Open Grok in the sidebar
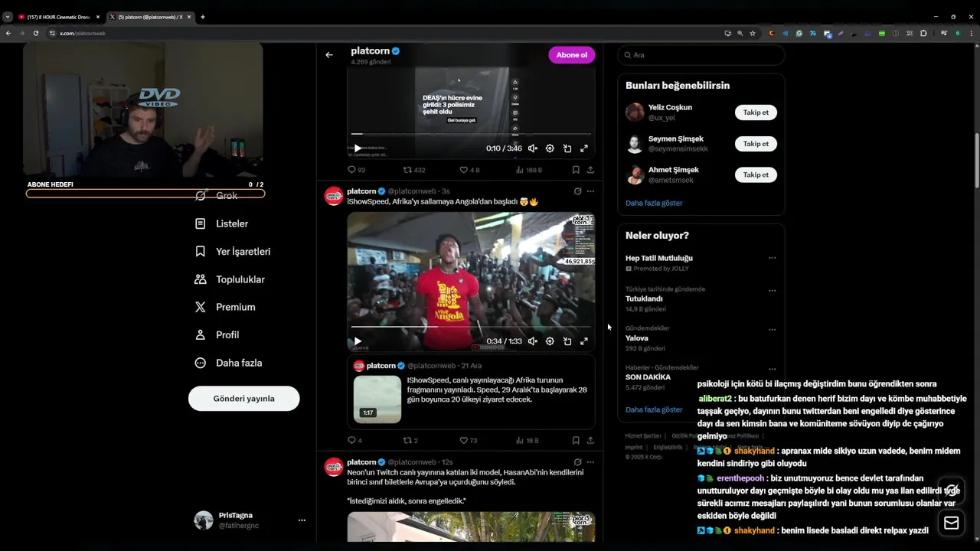Viewport: 980px width, 551px height. [217, 196]
